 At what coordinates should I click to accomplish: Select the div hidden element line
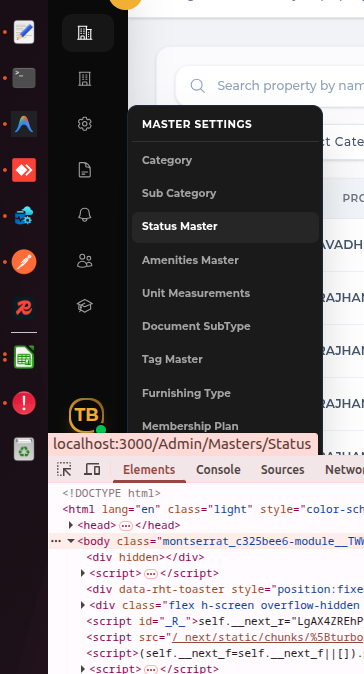pos(145,558)
